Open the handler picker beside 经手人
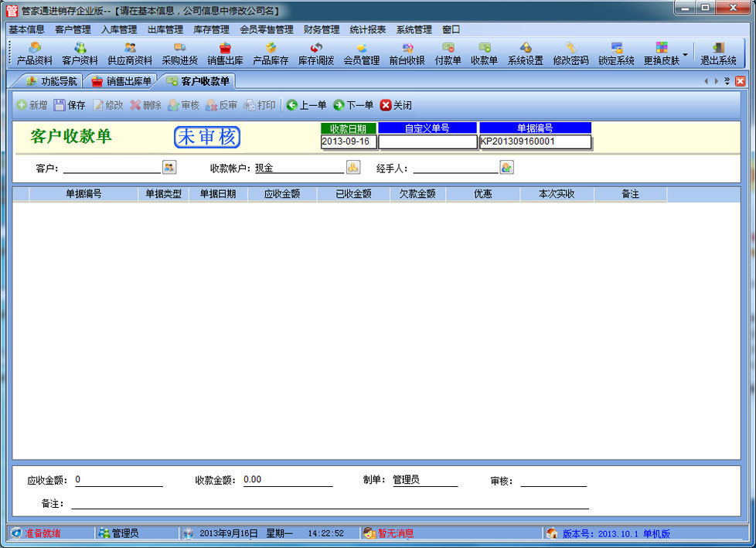 [506, 167]
